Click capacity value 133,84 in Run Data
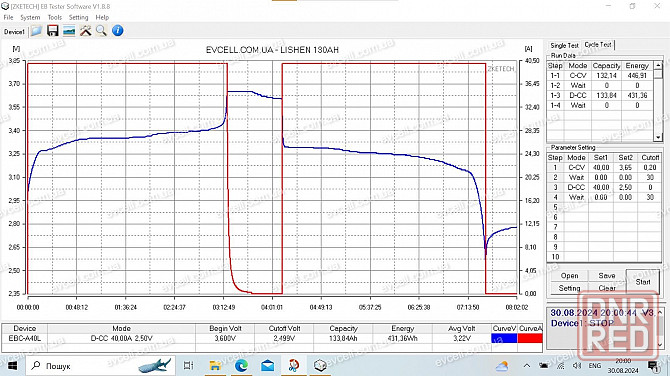The width and height of the screenshot is (670, 376). (x=606, y=95)
